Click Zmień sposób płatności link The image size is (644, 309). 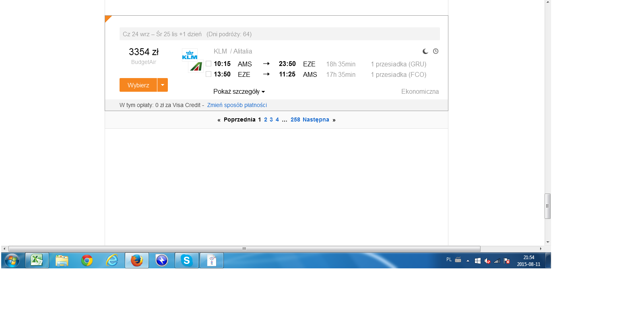pyautogui.click(x=237, y=105)
